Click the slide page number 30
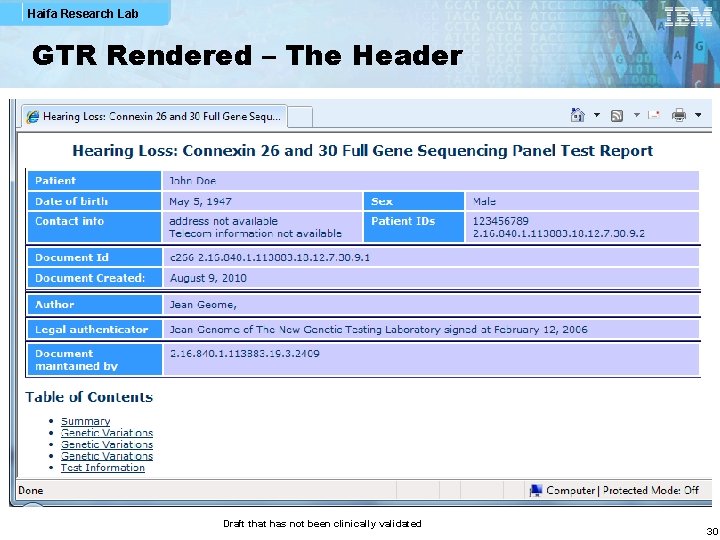Screen dimensions: 720x540 pos(712,531)
